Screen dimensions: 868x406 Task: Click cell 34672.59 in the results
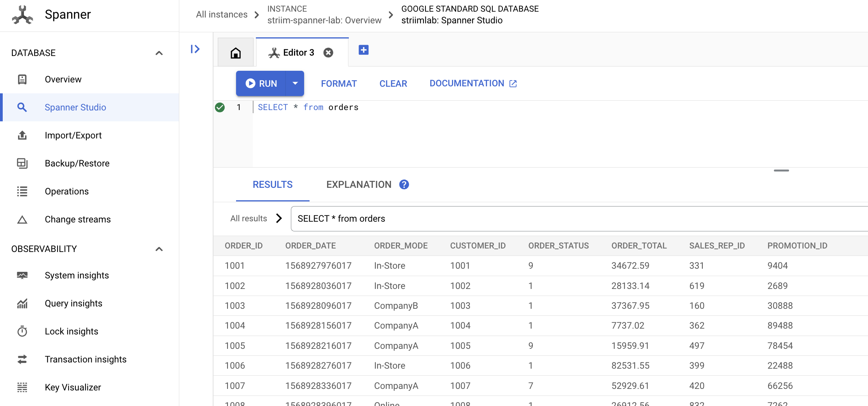point(630,266)
